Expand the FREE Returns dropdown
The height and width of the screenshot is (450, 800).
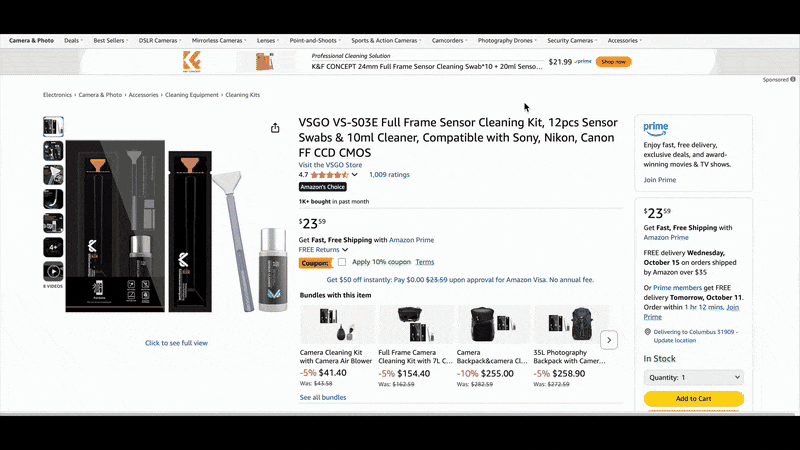pyautogui.click(x=345, y=250)
